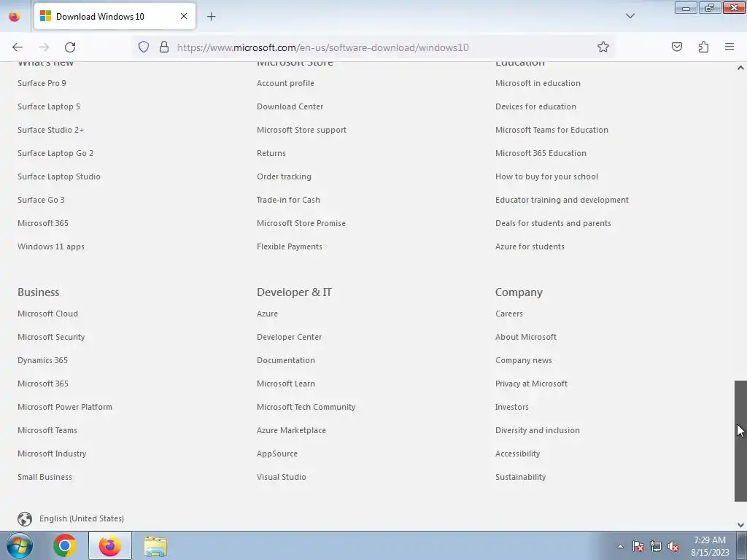Open the Extensions puzzle icon

tap(703, 47)
